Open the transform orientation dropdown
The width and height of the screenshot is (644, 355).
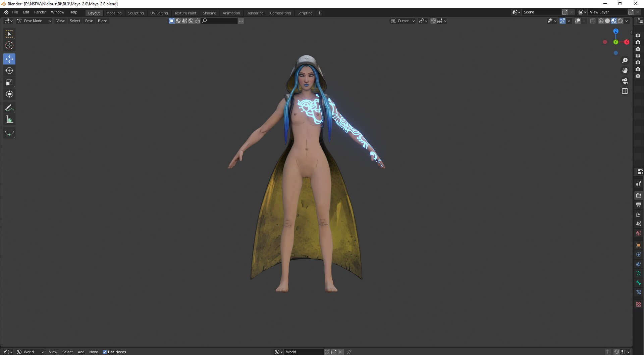point(423,21)
